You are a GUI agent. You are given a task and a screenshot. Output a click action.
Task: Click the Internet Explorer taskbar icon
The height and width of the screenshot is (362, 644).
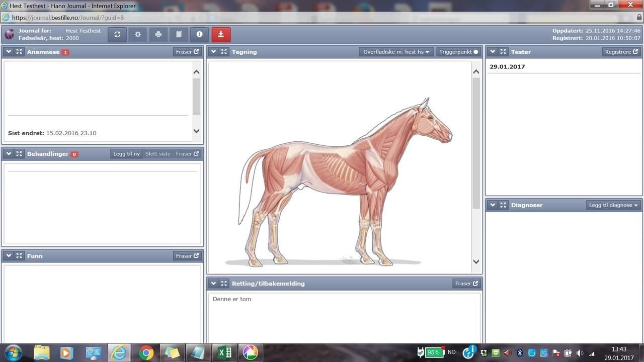point(119,352)
